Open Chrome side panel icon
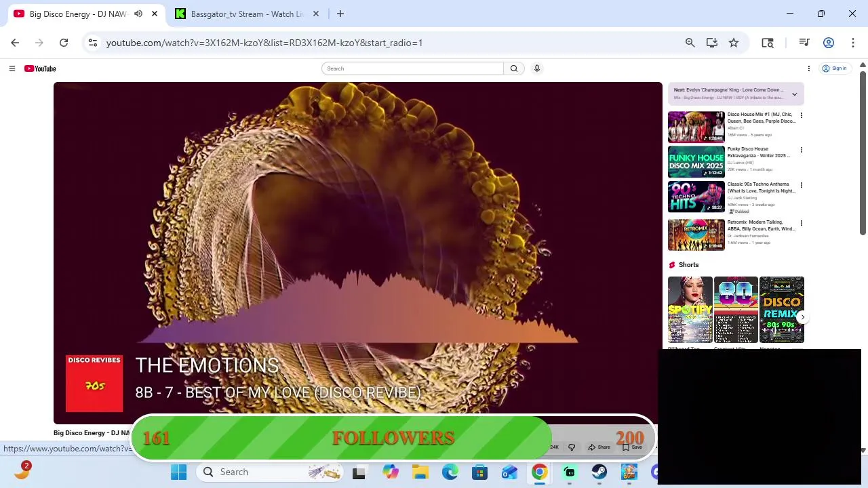The image size is (868, 488). point(768,43)
